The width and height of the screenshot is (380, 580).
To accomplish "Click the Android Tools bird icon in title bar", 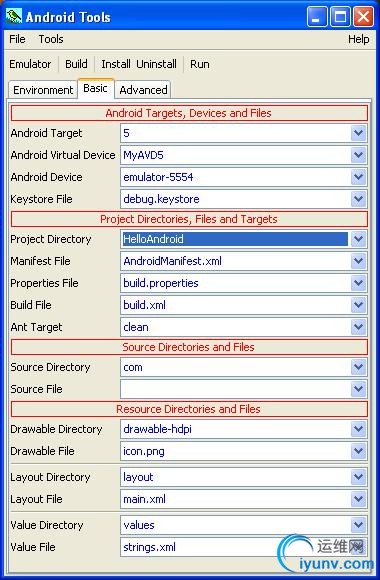I will [x=14, y=16].
